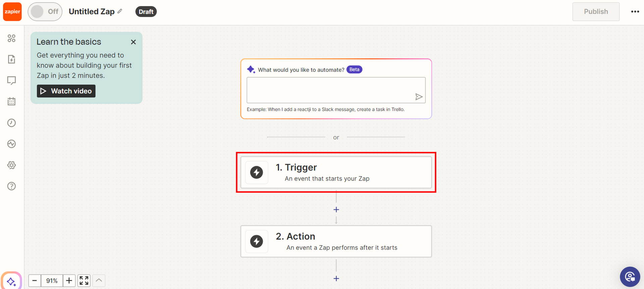Open the apps grid sidebar icon
The image size is (644, 289).
(x=11, y=38)
